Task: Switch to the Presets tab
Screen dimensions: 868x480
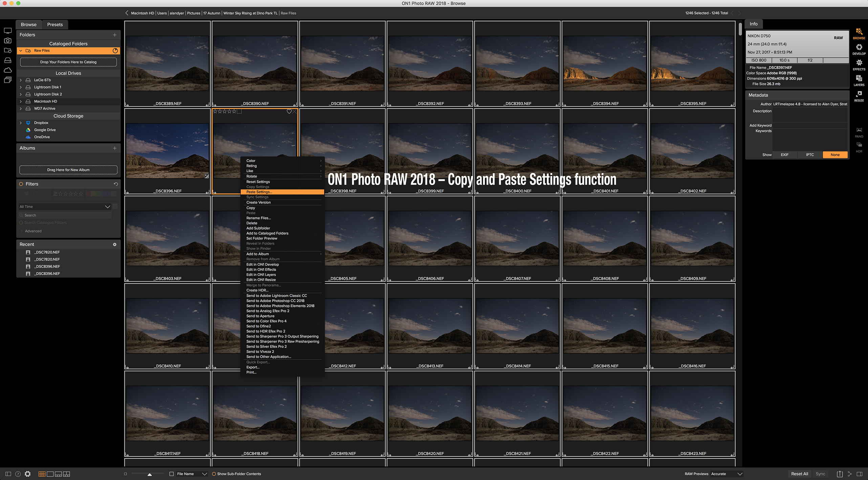Action: (55, 24)
